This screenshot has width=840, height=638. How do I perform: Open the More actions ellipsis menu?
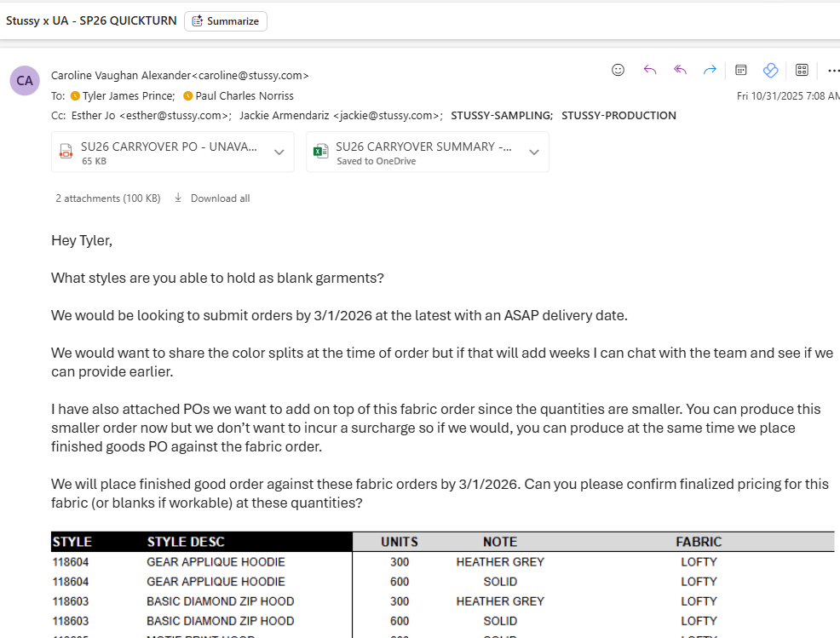pyautogui.click(x=833, y=70)
